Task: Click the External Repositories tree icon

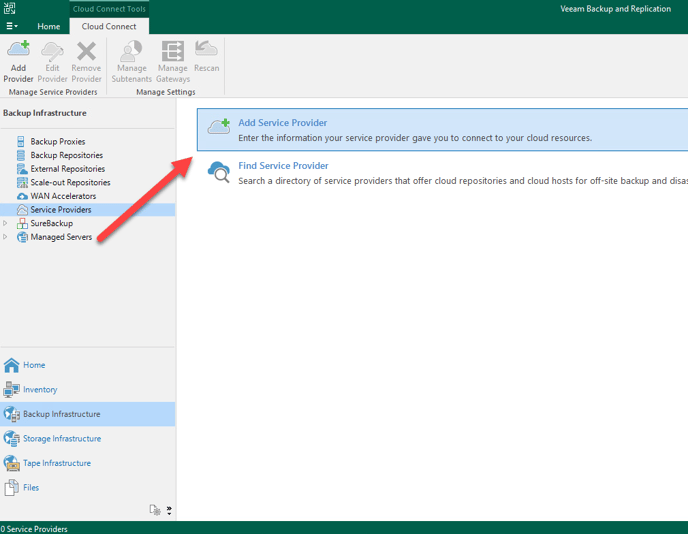Action: (x=22, y=168)
